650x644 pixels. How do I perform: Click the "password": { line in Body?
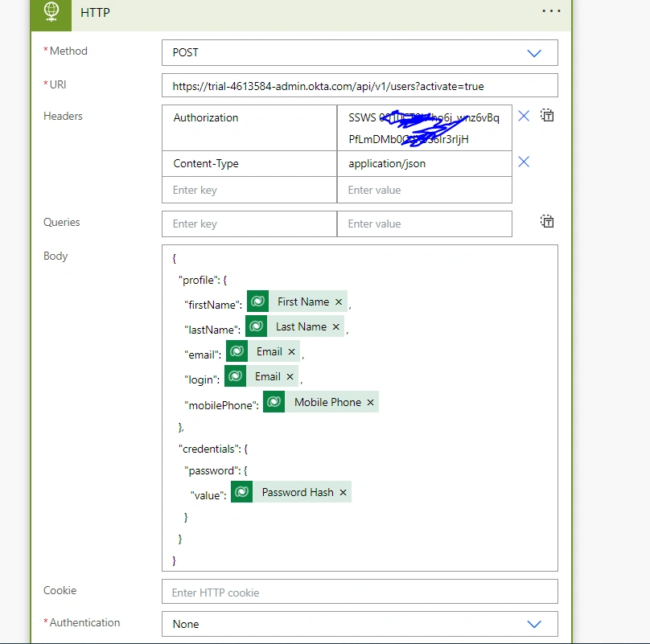pos(216,471)
